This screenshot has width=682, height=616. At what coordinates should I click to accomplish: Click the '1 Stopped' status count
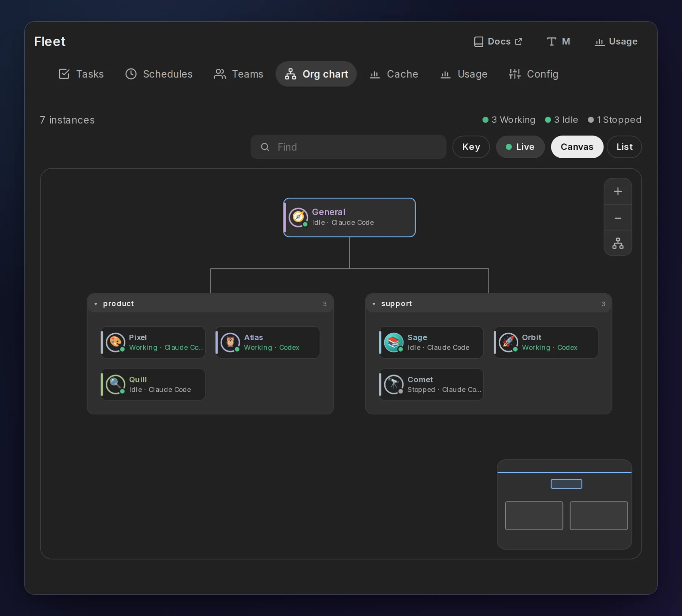(x=614, y=120)
